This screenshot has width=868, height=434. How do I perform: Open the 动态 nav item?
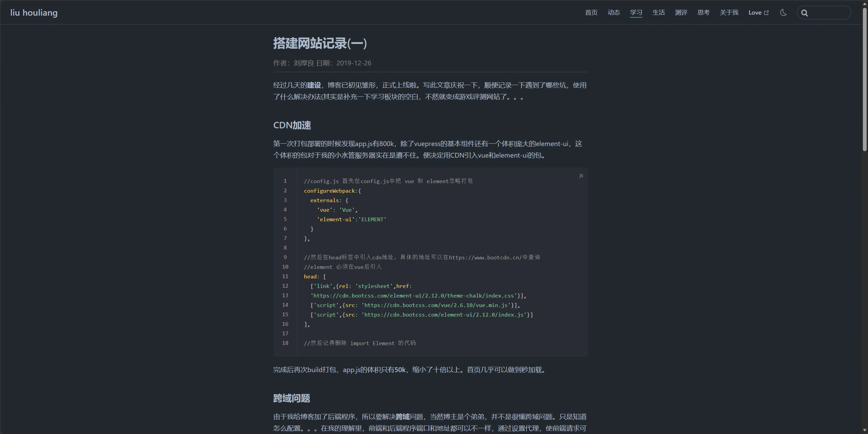[x=614, y=13]
